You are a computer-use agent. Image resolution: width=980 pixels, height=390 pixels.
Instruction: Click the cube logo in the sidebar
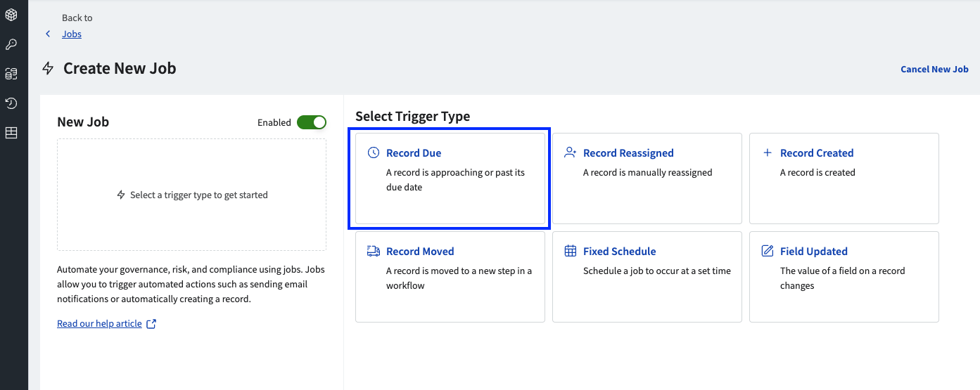pyautogui.click(x=11, y=14)
